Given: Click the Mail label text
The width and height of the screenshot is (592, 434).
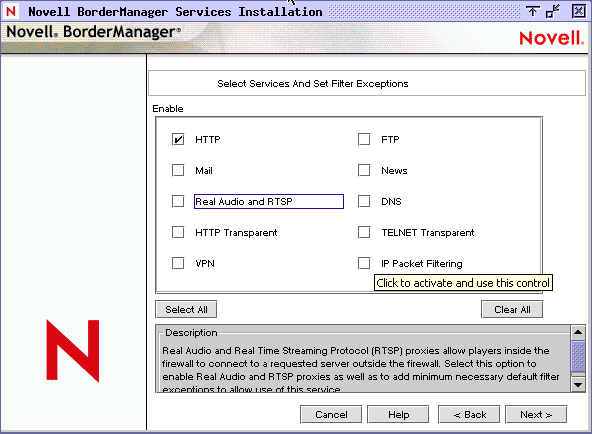Looking at the screenshot, I should point(204,171).
